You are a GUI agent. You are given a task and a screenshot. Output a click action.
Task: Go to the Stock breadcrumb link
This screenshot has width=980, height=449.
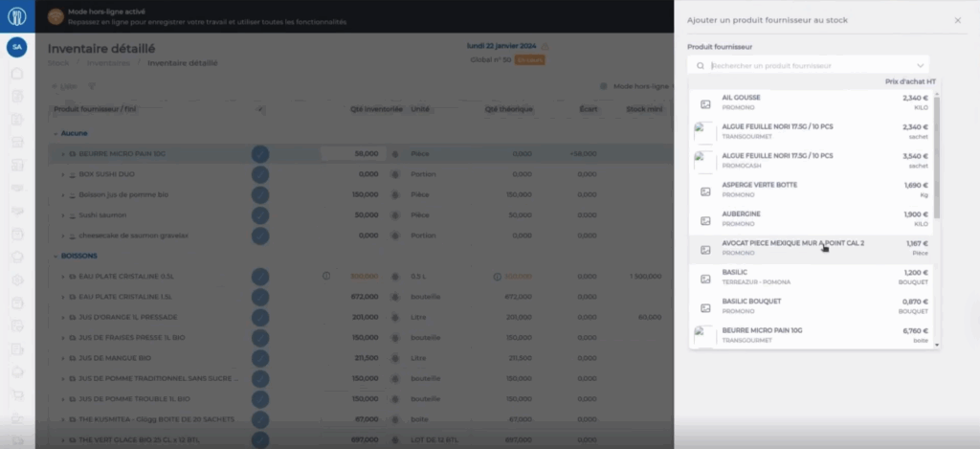(57, 63)
